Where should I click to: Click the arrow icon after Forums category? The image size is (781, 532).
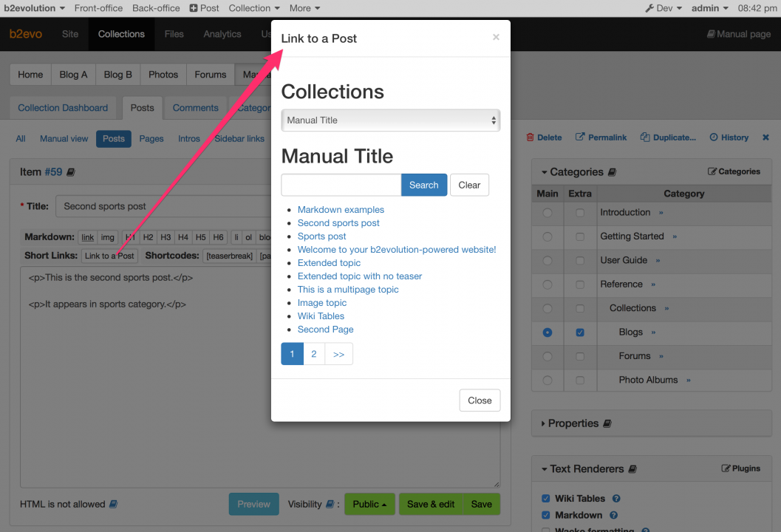tap(661, 356)
